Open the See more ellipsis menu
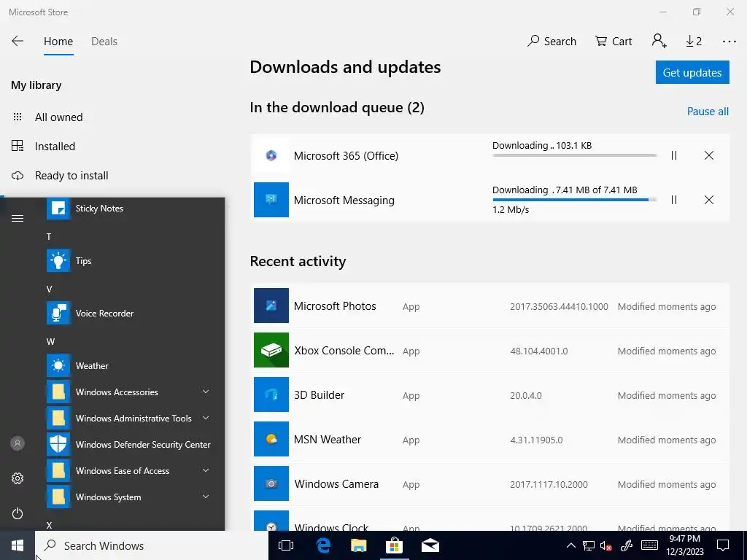The height and width of the screenshot is (560, 747). 729,42
